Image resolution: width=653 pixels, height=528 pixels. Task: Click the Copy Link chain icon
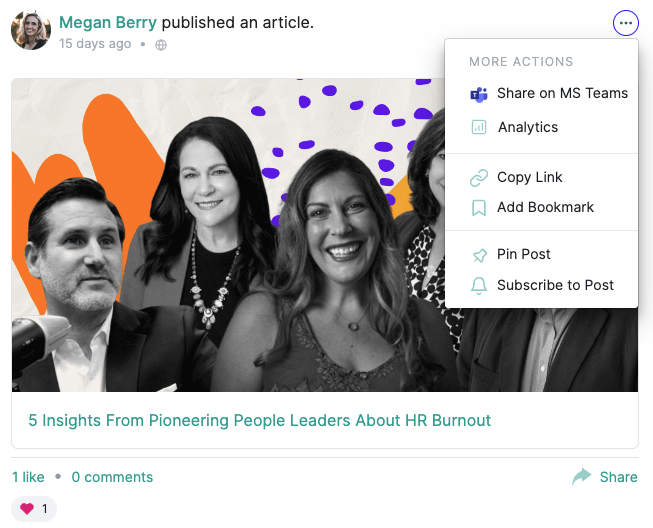479,178
